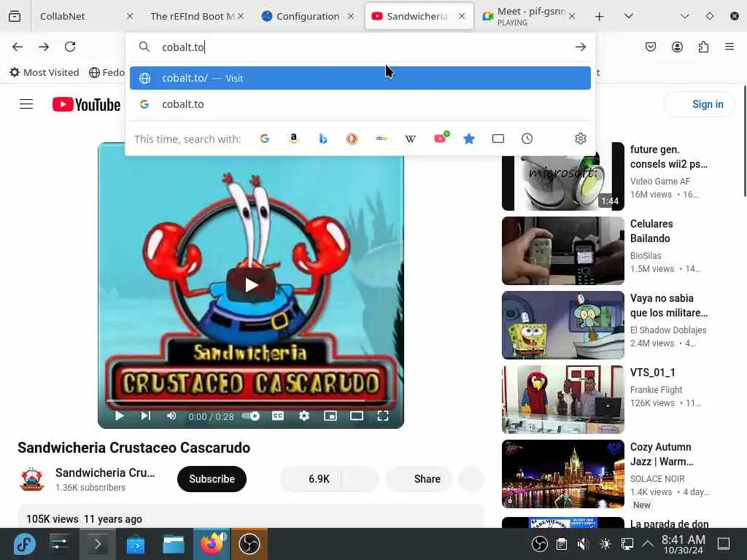Go back to the previous page

[18, 47]
